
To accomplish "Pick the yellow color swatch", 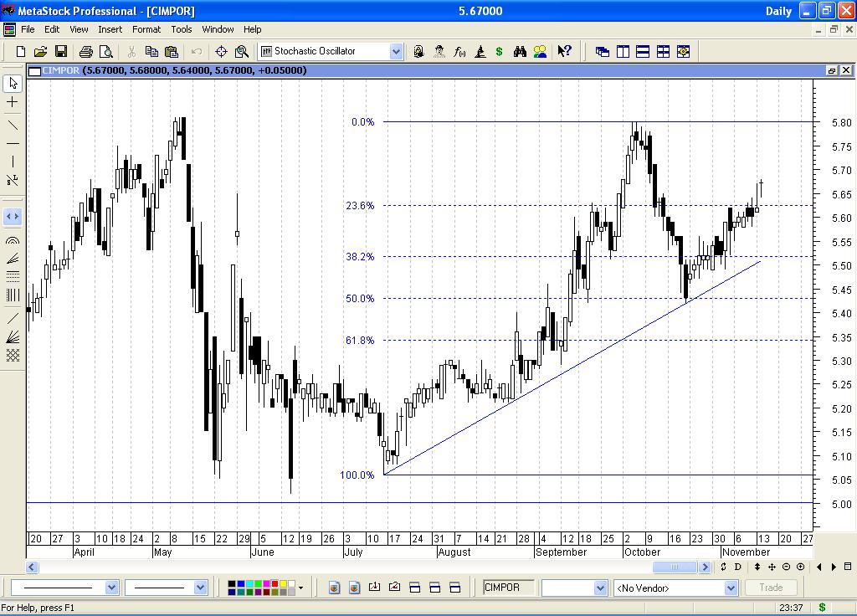I will (283, 584).
